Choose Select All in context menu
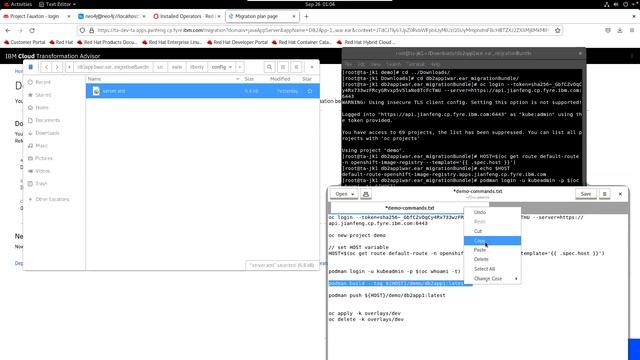The width and height of the screenshot is (640, 360). 492,269
